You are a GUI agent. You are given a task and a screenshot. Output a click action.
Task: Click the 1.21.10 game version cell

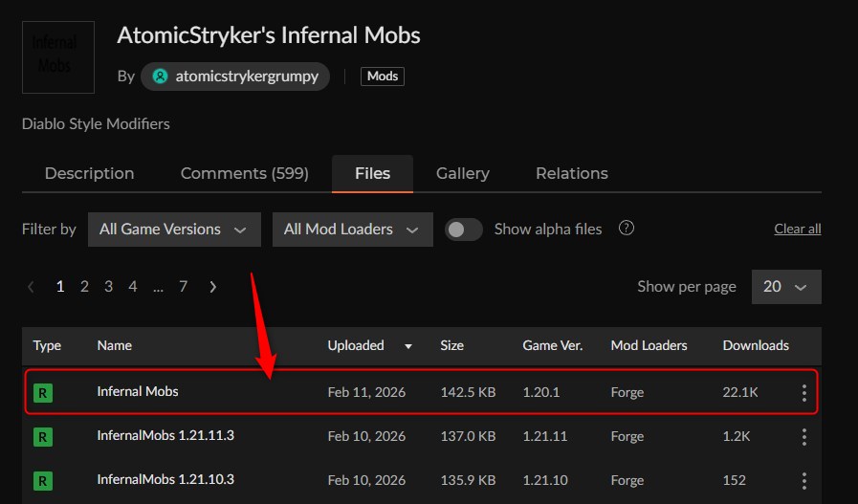pos(545,480)
